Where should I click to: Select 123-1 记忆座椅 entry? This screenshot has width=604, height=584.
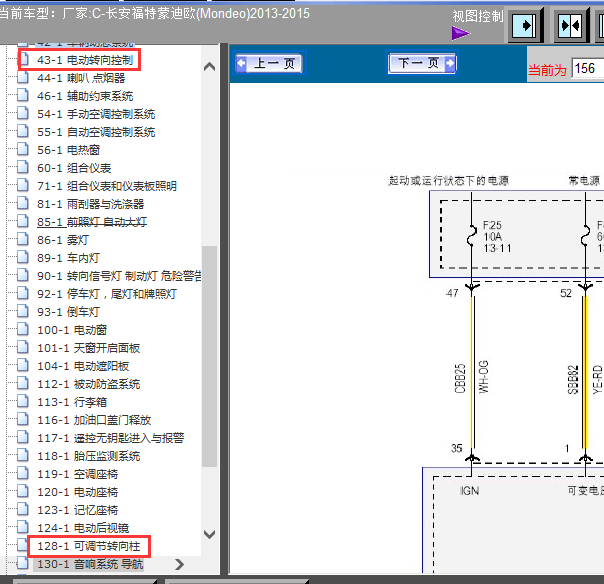tap(77, 510)
